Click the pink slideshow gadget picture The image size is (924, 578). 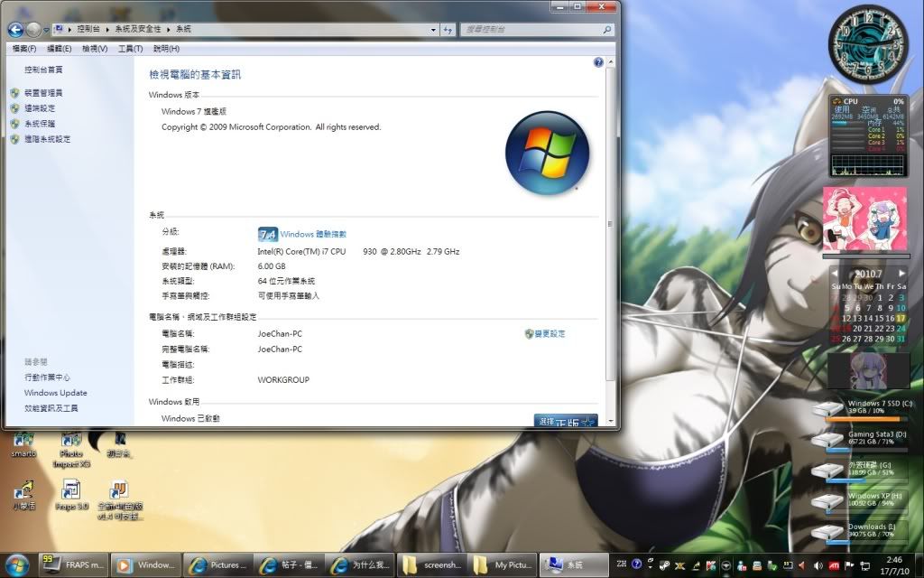pos(864,219)
